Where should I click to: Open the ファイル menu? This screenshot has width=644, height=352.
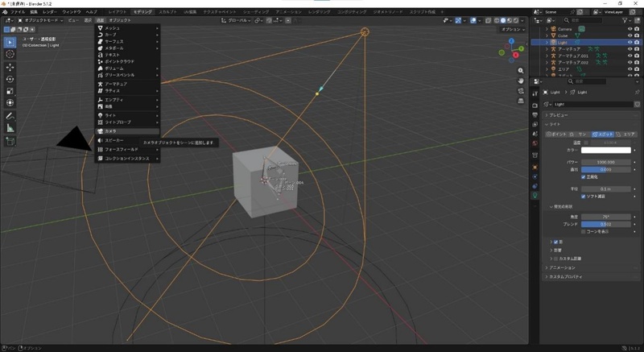[18, 12]
